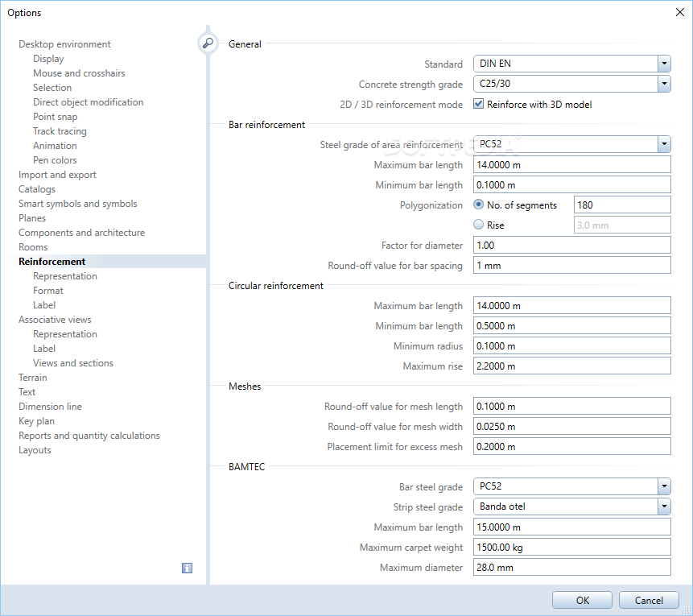693x616 pixels.
Task: Select Components and architecture
Action: [x=82, y=233]
